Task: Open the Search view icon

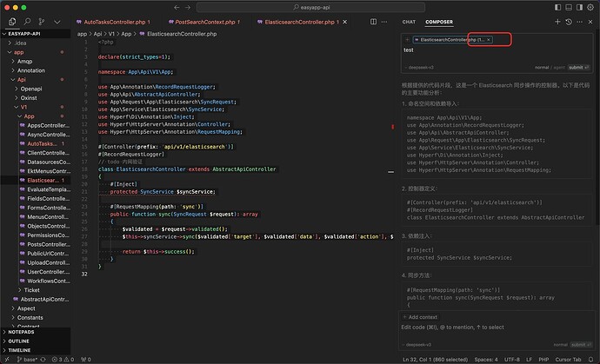Action: pyautogui.click(x=27, y=22)
